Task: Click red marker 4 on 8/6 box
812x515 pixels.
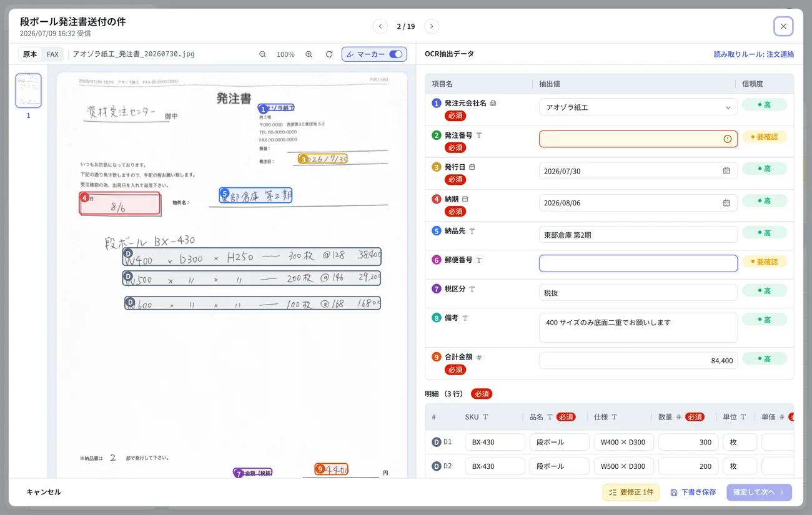Action: (84, 198)
